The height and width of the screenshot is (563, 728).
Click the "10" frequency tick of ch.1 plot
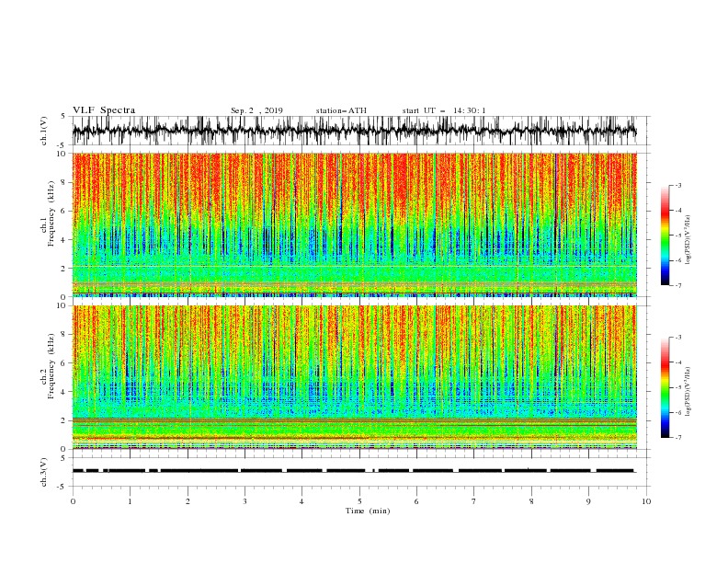[x=62, y=153]
